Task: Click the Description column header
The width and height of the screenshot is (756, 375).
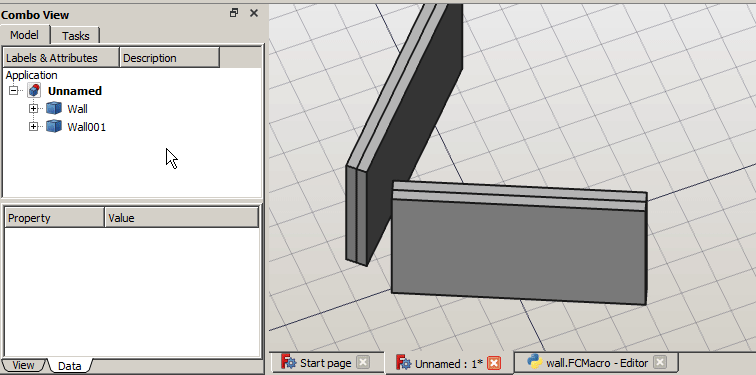Action: pyautogui.click(x=169, y=58)
